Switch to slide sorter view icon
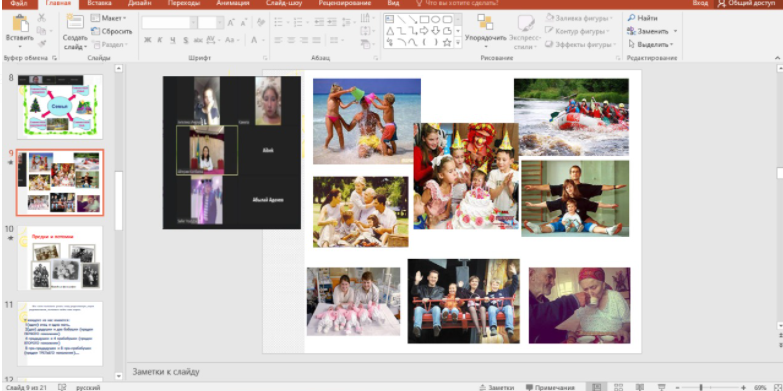Viewport: 783px width, 391px height. (618, 387)
